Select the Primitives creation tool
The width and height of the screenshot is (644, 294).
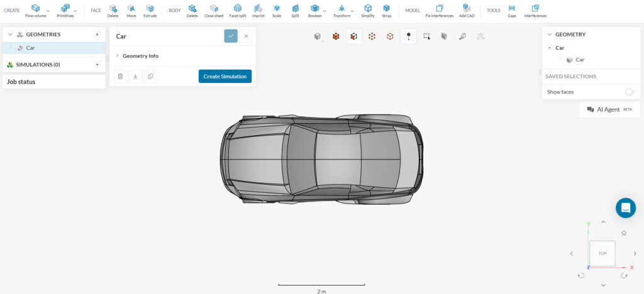pyautogui.click(x=65, y=11)
